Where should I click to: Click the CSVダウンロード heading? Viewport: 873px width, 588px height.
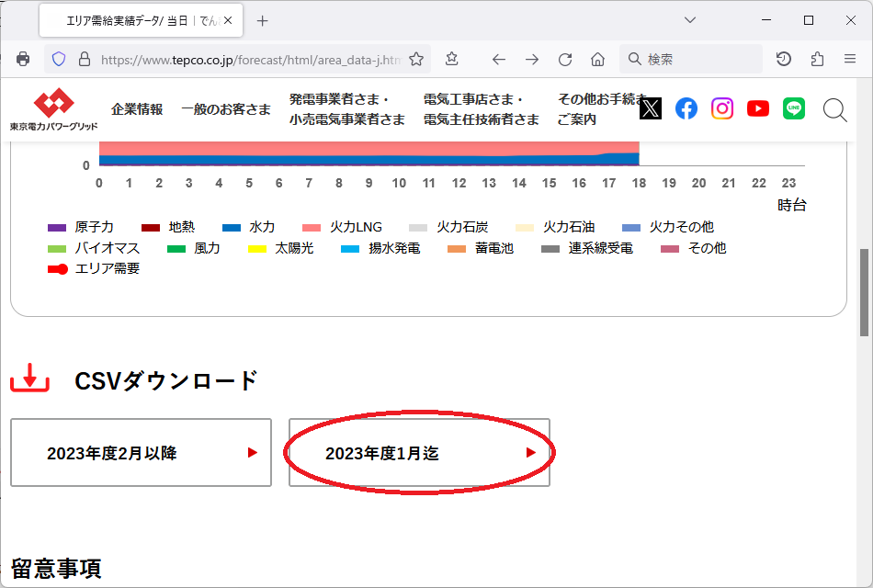[166, 381]
